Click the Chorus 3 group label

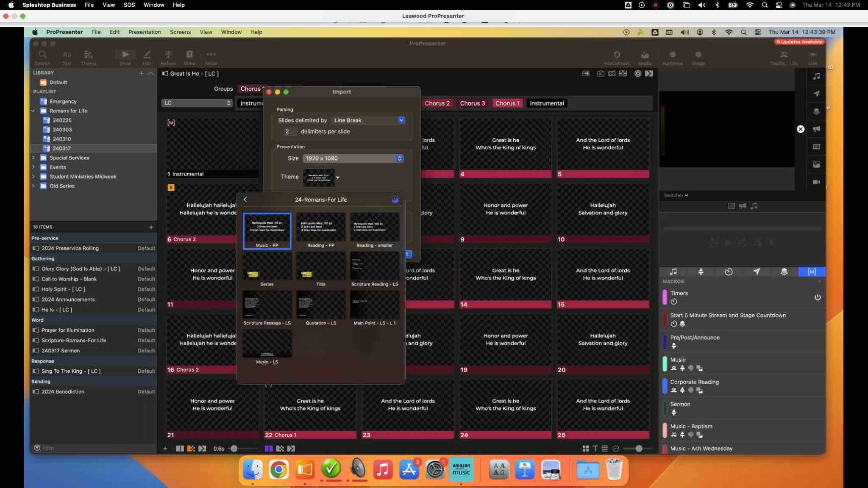pyautogui.click(x=472, y=103)
